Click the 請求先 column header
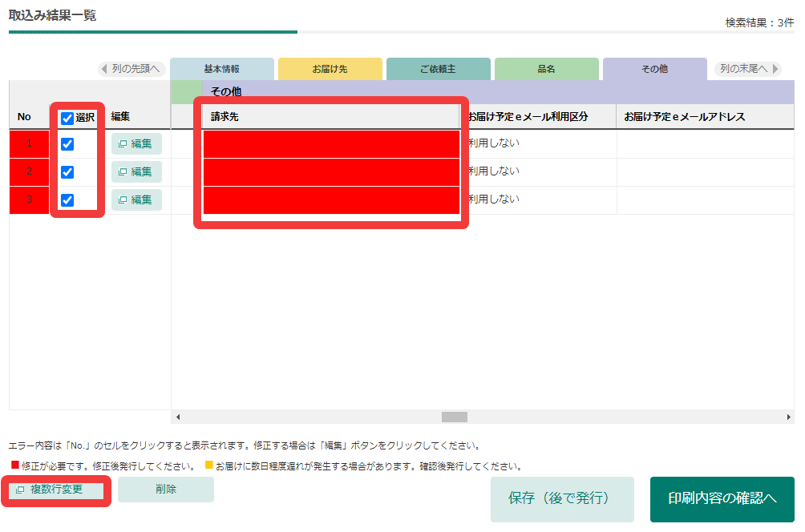The height and width of the screenshot is (532, 805). [331, 116]
